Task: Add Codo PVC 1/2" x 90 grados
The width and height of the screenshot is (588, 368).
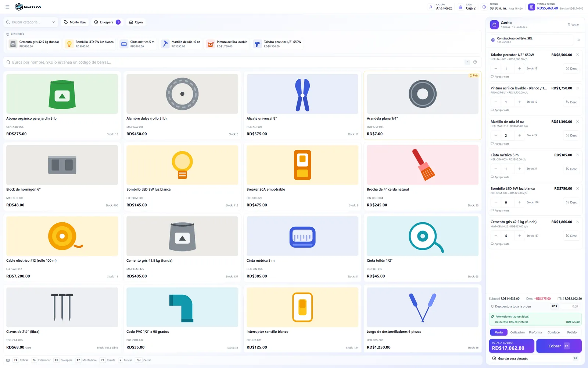Action: [182, 318]
